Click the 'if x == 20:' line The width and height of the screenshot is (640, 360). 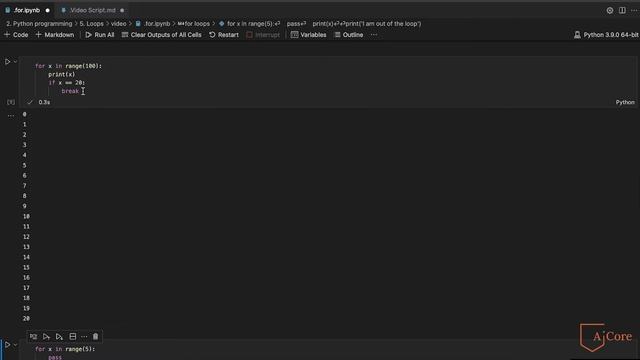click(x=67, y=82)
